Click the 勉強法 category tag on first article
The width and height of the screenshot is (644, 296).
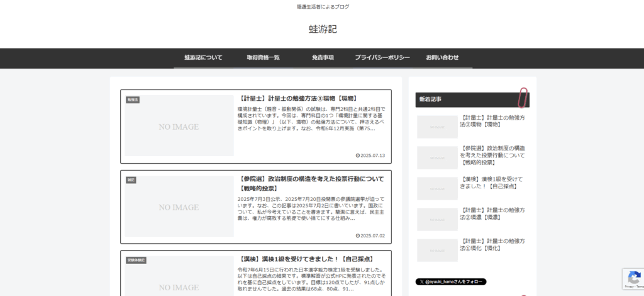pyautogui.click(x=133, y=100)
